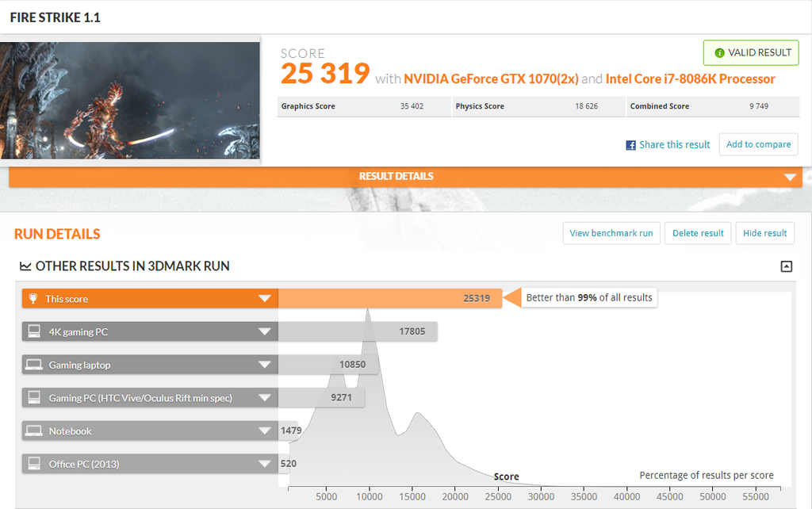Collapse the Other Results in 3DMark Run section
The image size is (812, 509).
(x=786, y=266)
